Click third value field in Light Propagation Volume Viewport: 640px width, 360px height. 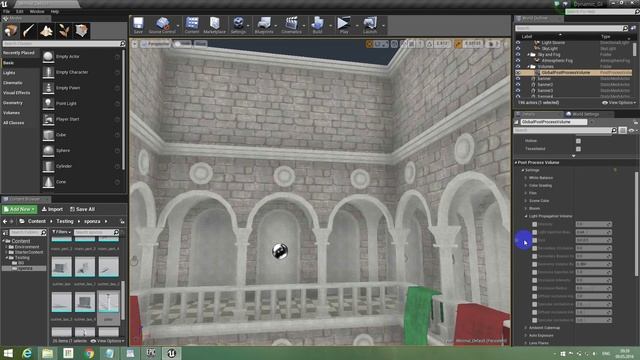point(593,240)
